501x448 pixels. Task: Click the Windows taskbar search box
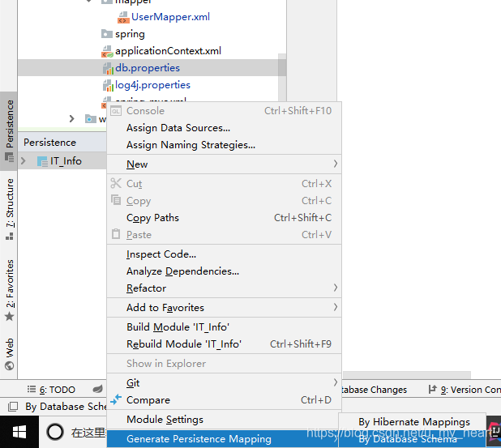pyautogui.click(x=88, y=433)
